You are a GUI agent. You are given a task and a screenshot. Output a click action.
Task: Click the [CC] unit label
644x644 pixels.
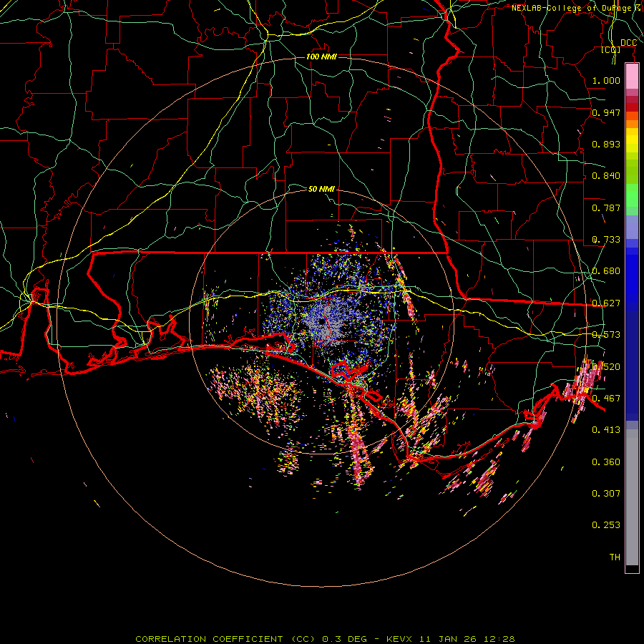tap(611, 49)
